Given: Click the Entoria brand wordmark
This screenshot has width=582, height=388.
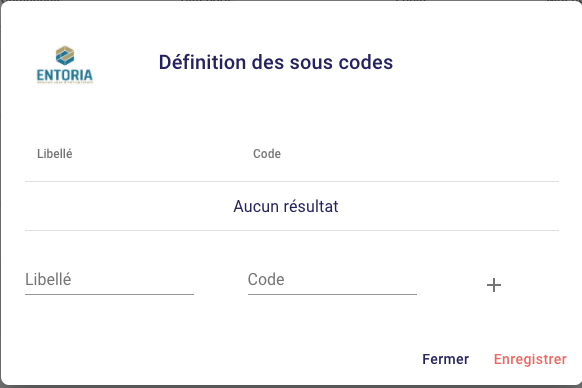Looking at the screenshot, I should [x=65, y=75].
